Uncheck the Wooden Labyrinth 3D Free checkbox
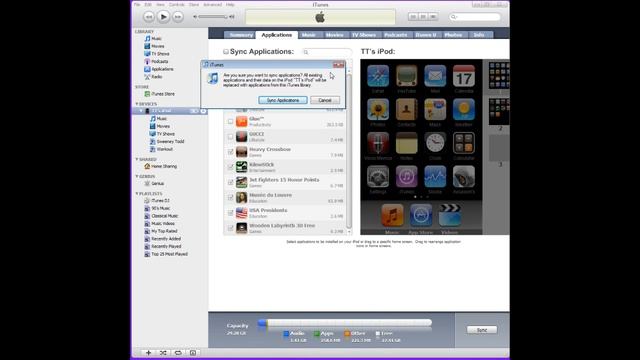This screenshot has width=640, height=360. [231, 228]
